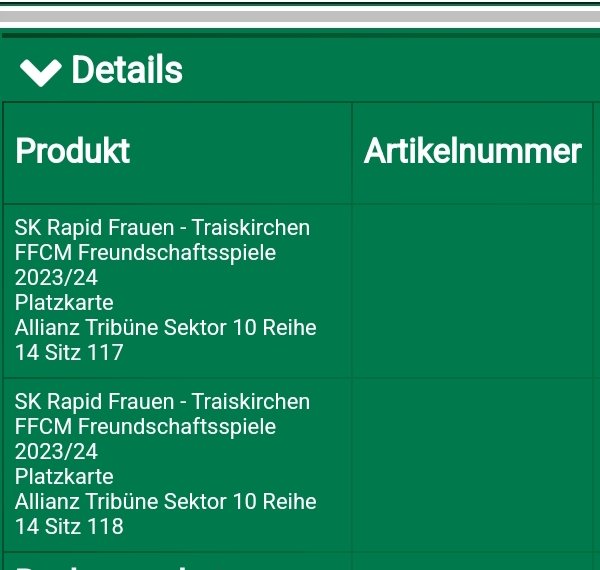Click empty Artikelnummer cell for Sitz 118
Viewport: 600px width, 570px height.
472,465
